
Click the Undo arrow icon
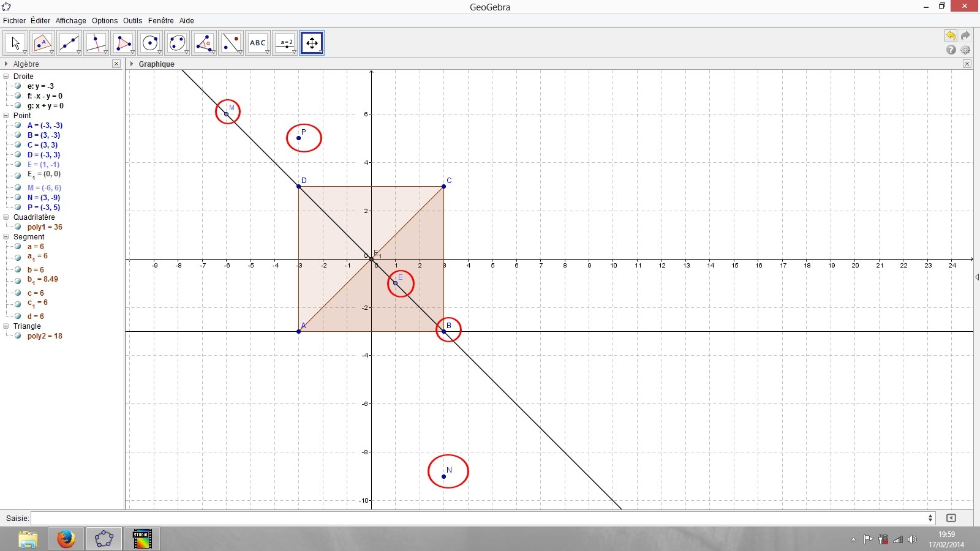(951, 36)
